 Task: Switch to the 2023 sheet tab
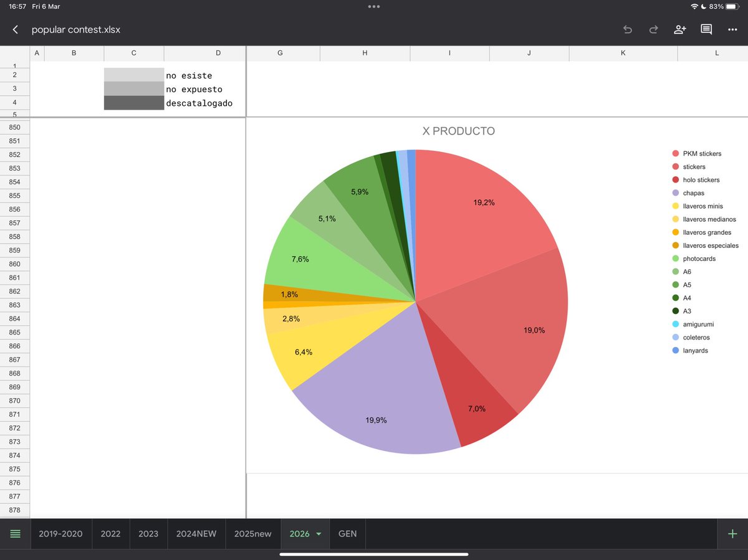[148, 534]
